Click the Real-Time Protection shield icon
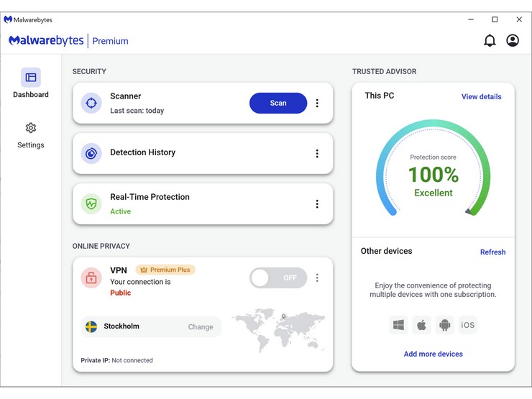 point(91,204)
